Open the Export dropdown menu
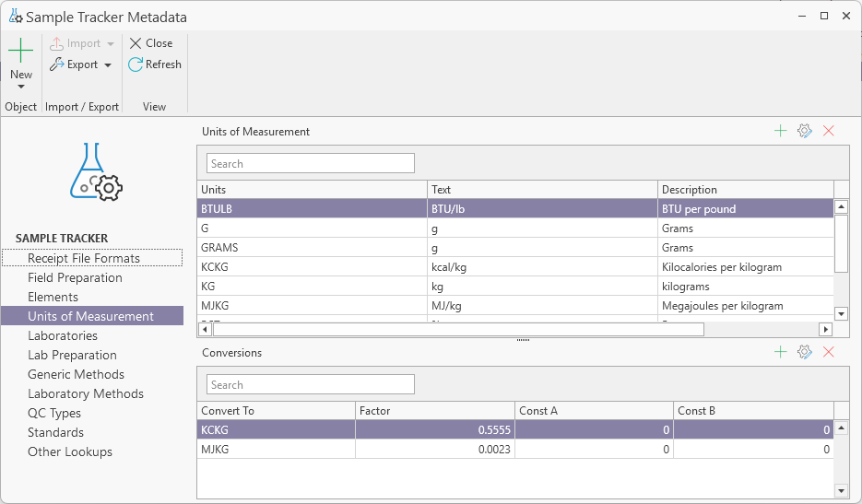 tap(108, 65)
